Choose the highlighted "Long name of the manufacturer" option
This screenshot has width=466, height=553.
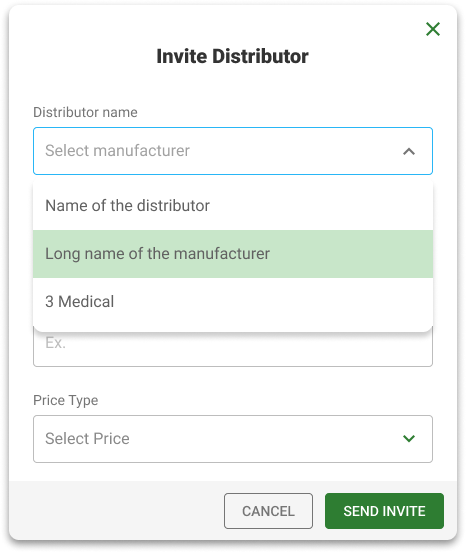point(233,254)
